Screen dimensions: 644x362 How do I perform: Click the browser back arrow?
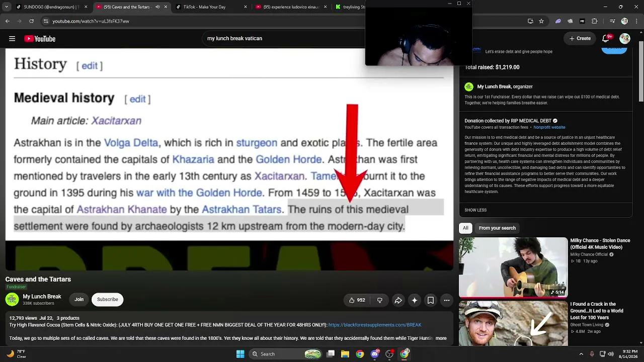(x=7, y=21)
